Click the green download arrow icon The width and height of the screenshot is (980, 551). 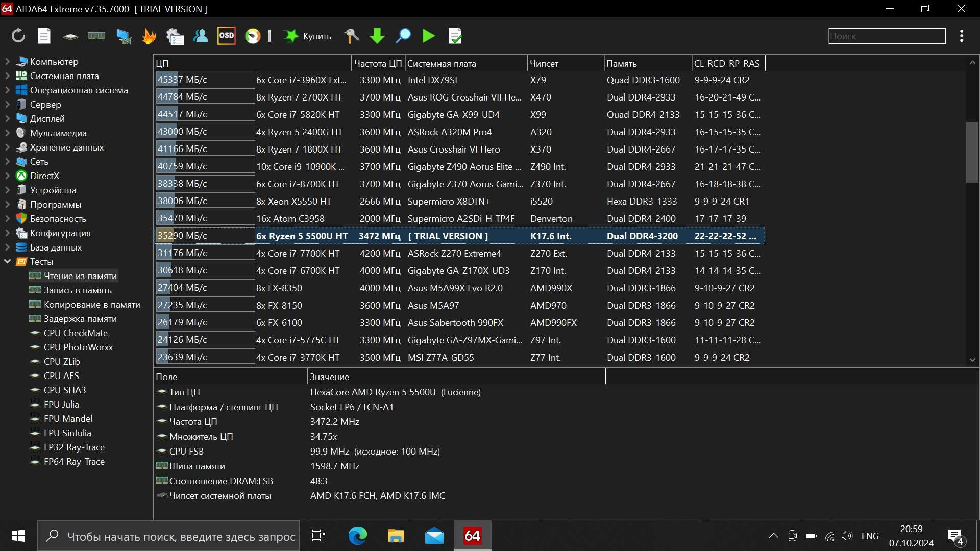[x=377, y=36]
